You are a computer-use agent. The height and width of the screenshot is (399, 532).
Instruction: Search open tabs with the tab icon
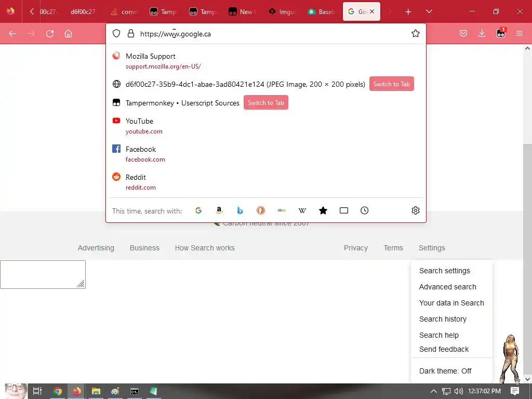click(x=344, y=210)
